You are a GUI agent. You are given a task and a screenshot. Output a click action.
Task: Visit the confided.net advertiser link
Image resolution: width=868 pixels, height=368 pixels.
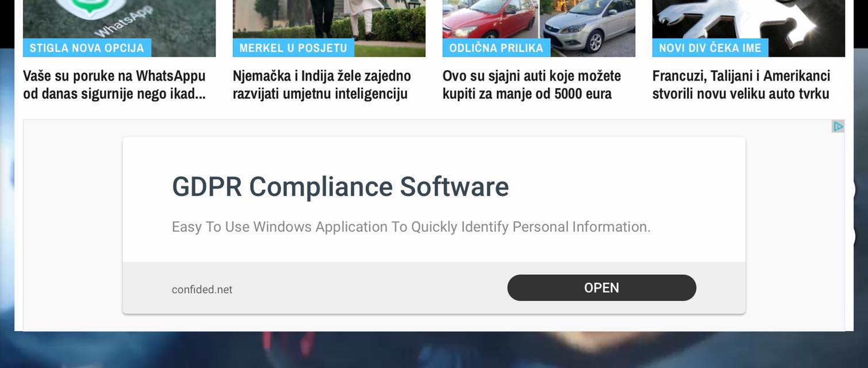(x=202, y=290)
